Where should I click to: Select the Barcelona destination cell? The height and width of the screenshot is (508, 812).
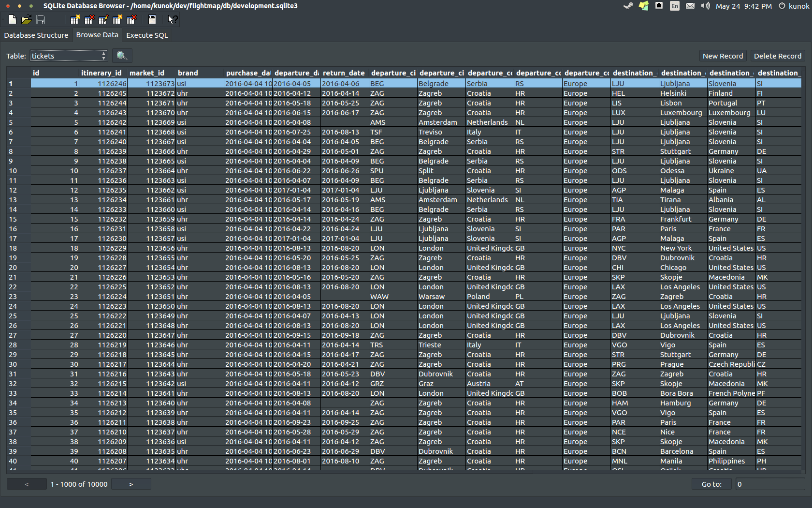coord(683,451)
